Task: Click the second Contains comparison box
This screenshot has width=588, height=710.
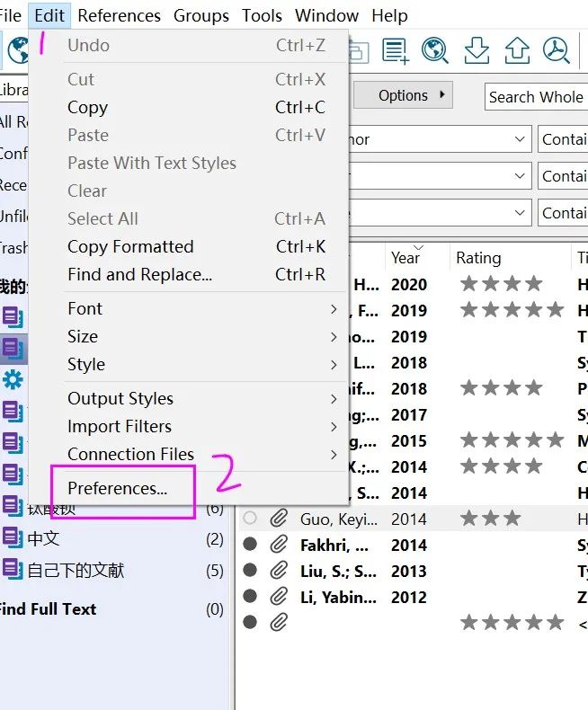Action: (x=563, y=175)
